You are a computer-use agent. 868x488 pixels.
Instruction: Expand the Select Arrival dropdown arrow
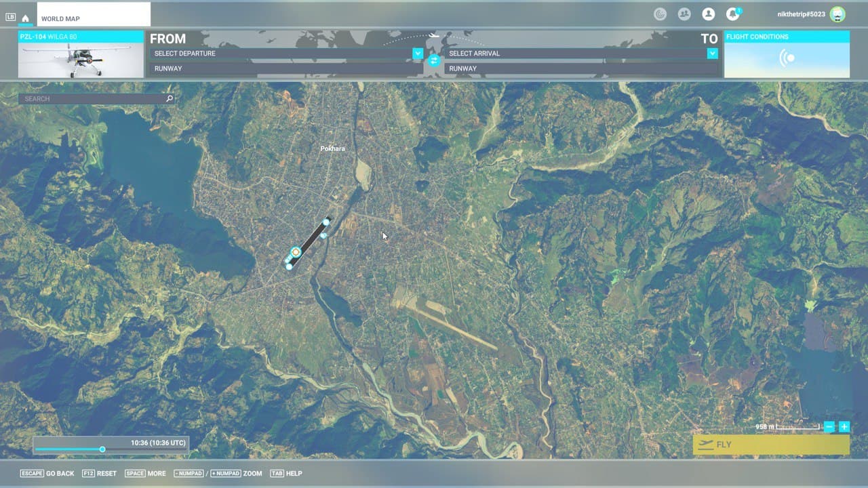(712, 54)
